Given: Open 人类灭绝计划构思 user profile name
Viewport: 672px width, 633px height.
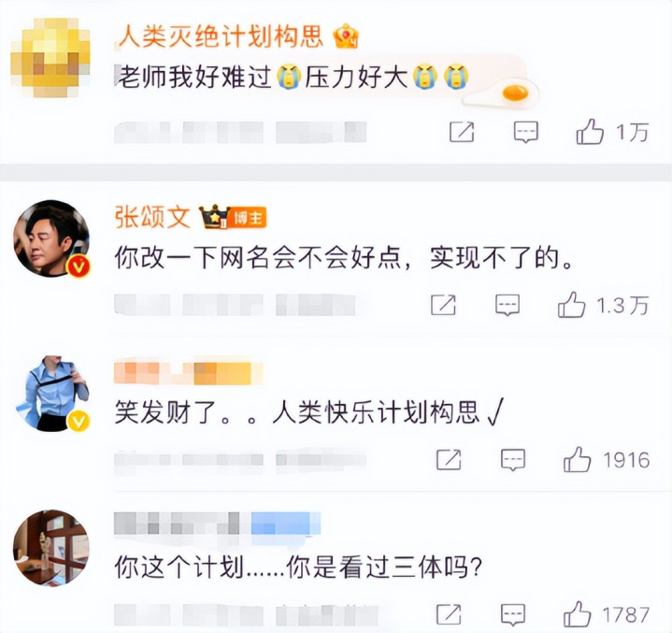Looking at the screenshot, I should [221, 36].
